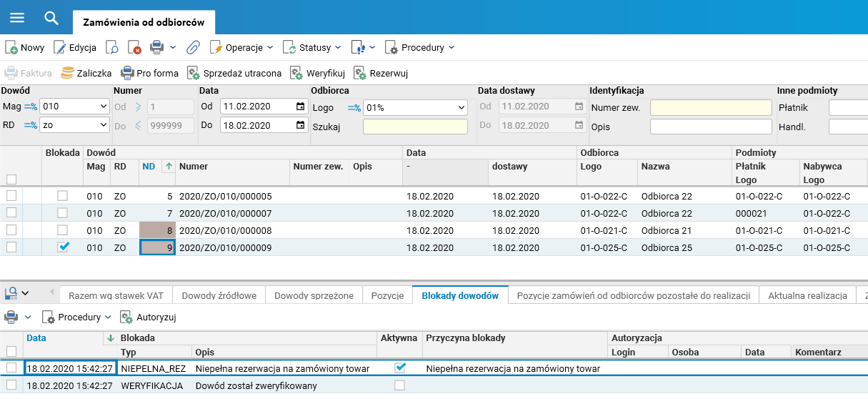Expand bottom panel printer dropdown
The image size is (868, 399).
pos(28,317)
